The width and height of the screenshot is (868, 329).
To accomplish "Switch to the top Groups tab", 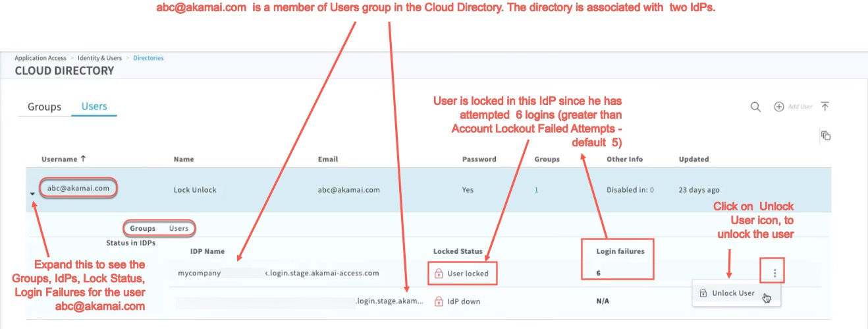I will tap(44, 107).
